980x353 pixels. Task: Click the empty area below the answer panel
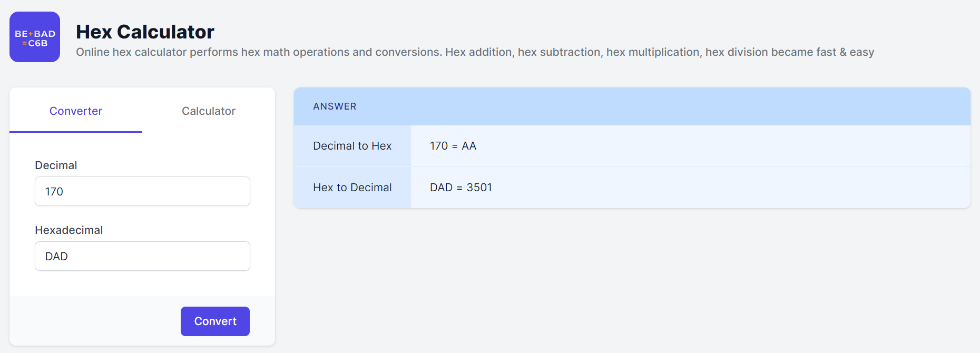pyautogui.click(x=632, y=279)
